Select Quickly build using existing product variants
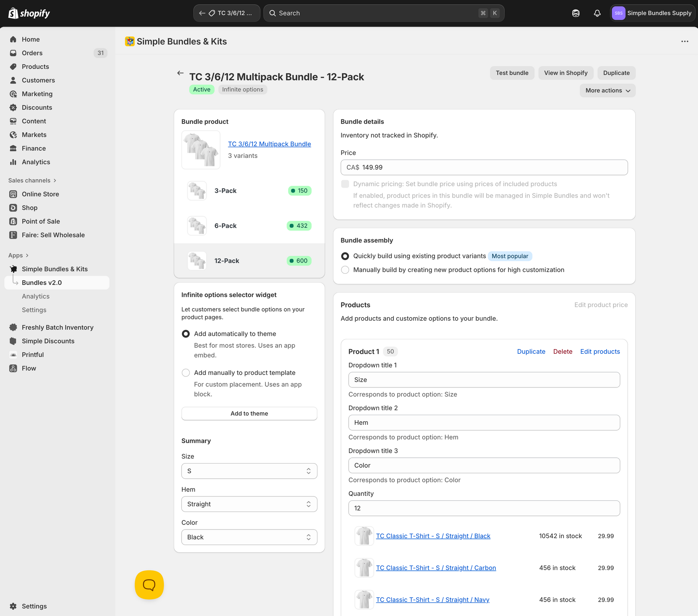Image resolution: width=698 pixels, height=616 pixels. 345,256
